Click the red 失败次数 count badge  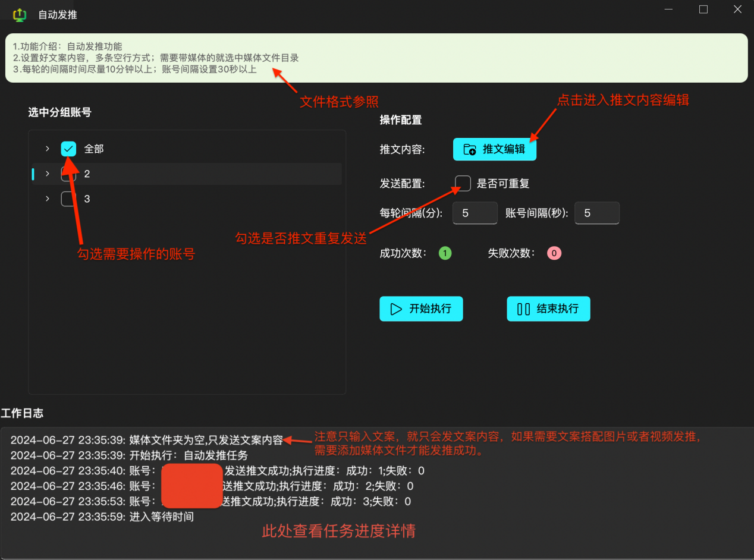tap(554, 253)
